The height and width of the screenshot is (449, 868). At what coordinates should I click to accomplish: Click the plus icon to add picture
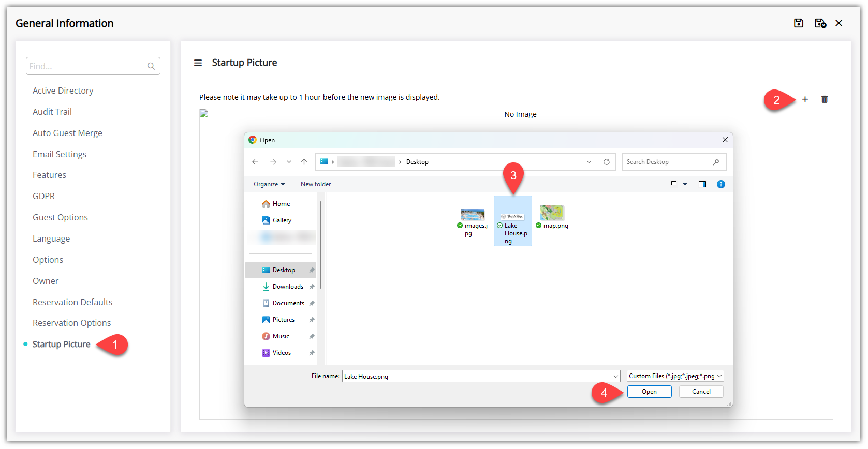(805, 99)
